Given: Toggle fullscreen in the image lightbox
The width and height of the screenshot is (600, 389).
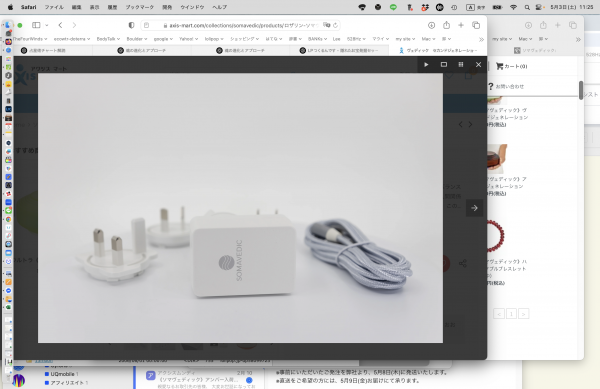Looking at the screenshot, I should click(443, 65).
